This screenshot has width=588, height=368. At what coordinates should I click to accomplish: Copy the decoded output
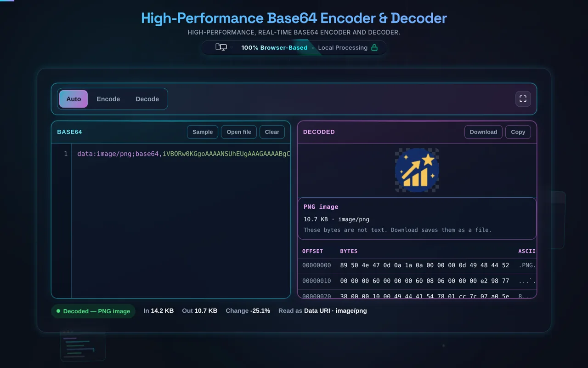pos(518,132)
